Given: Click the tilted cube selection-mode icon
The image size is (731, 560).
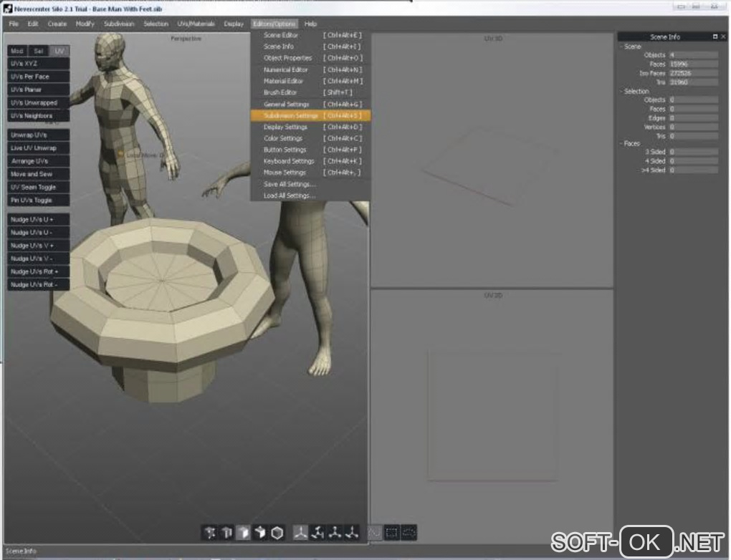Looking at the screenshot, I should coord(260,532).
